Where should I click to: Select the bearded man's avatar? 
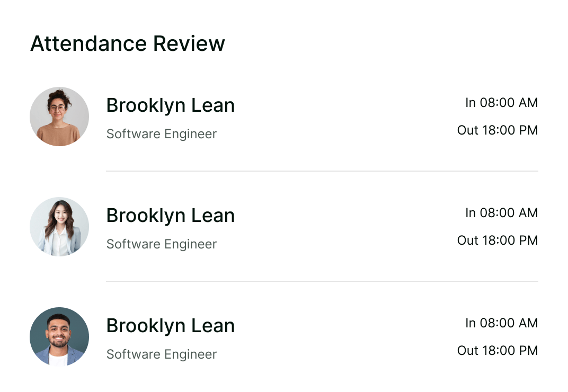point(59,337)
